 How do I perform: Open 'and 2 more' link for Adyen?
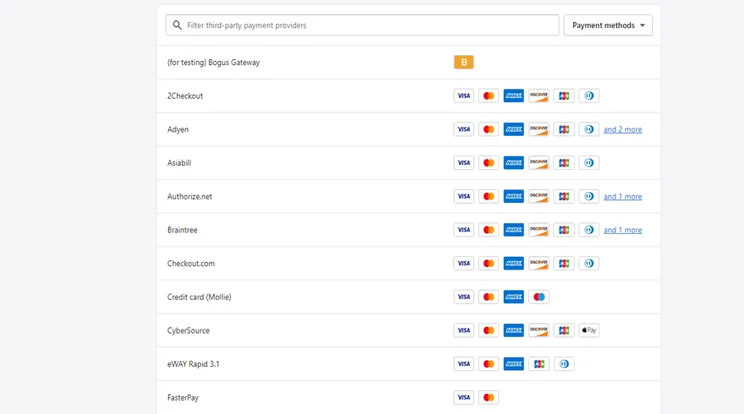[x=623, y=129]
